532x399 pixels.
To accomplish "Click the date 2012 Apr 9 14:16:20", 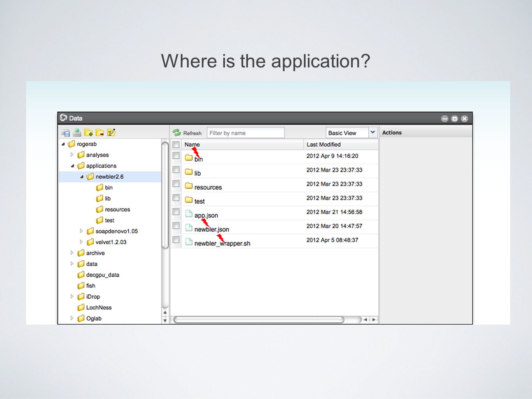I will click(332, 156).
